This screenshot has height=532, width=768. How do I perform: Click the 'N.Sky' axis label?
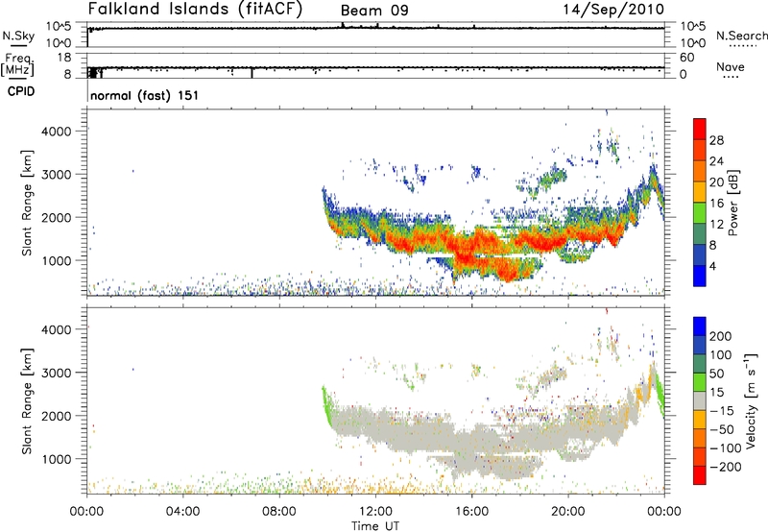(x=18, y=36)
